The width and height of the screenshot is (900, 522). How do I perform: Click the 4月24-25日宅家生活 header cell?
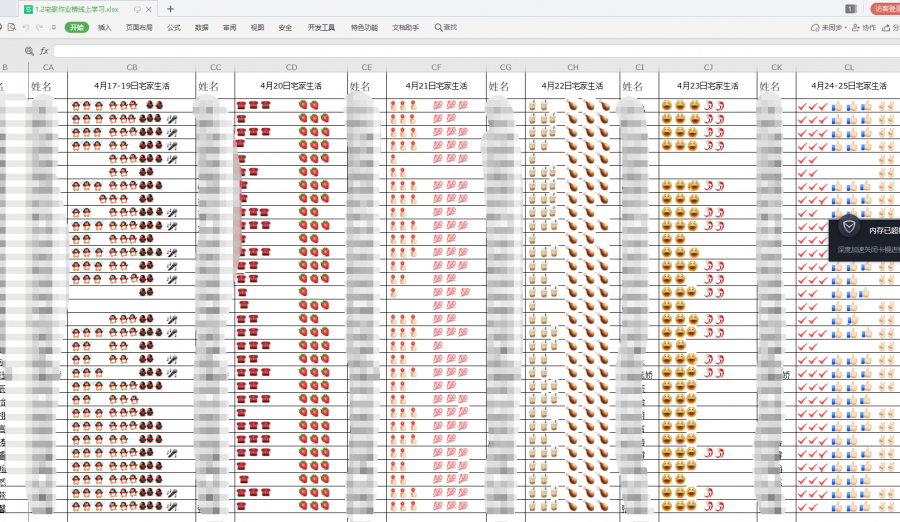(848, 86)
